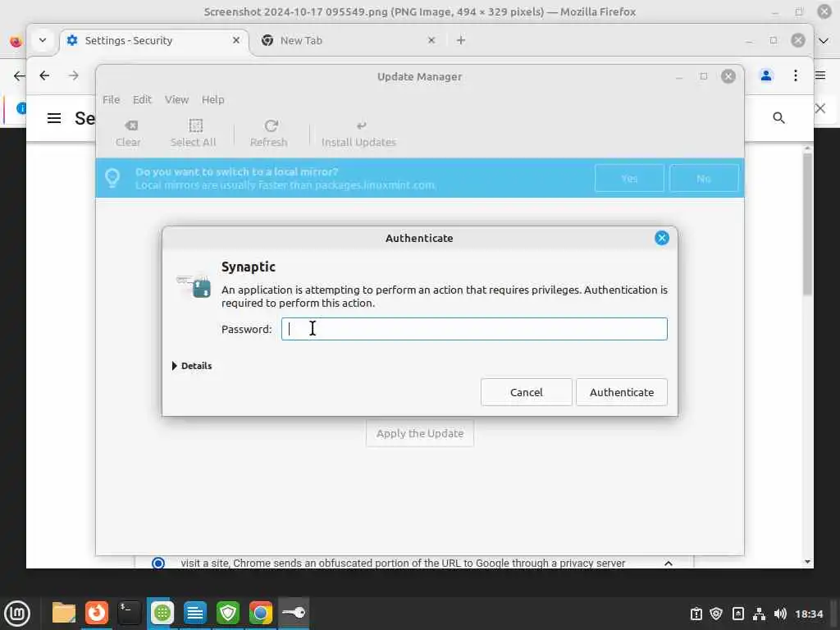
Task: Select the authentication key taskbar icon
Action: (x=294, y=613)
